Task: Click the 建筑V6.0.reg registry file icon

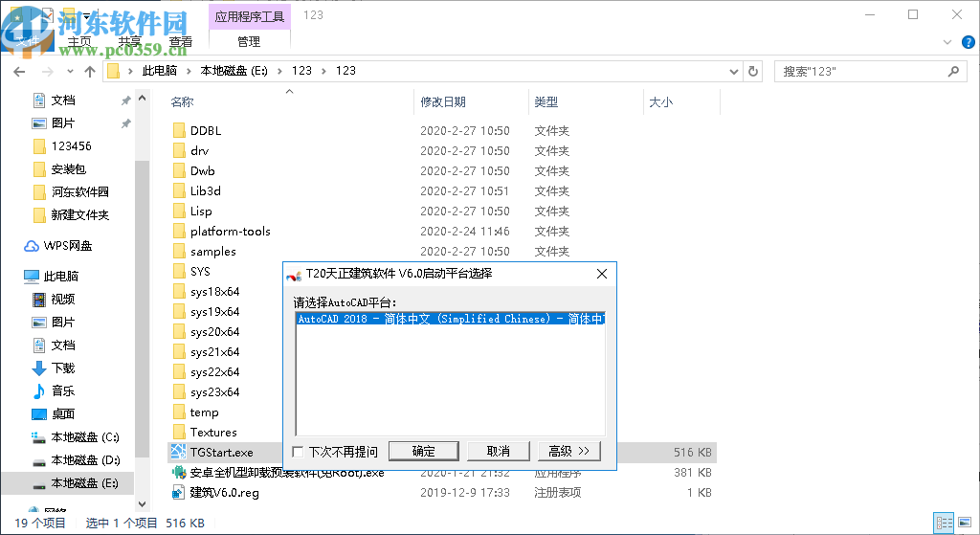Action: [x=179, y=493]
